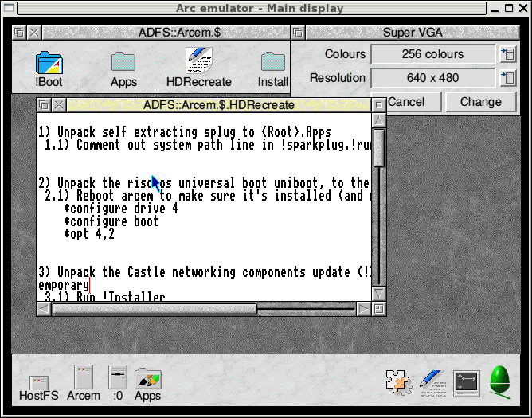Viewport: 532px width, 418px height.
Task: Click the ADFS::Arcem.$.HDRecreate title bar
Action: click(219, 105)
